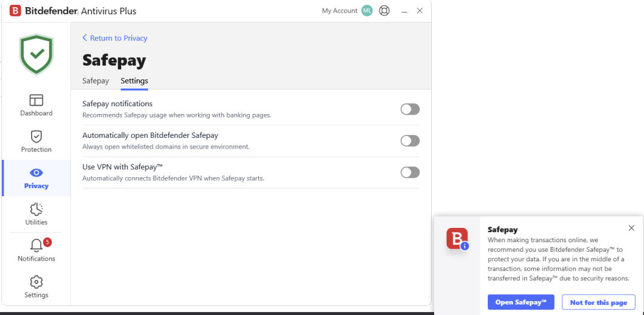Enable Use VPN with Safepay toggle
This screenshot has width=644, height=315.
(410, 172)
